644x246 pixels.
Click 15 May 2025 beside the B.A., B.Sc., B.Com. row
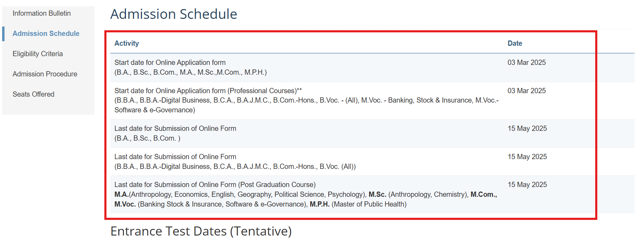coord(527,128)
